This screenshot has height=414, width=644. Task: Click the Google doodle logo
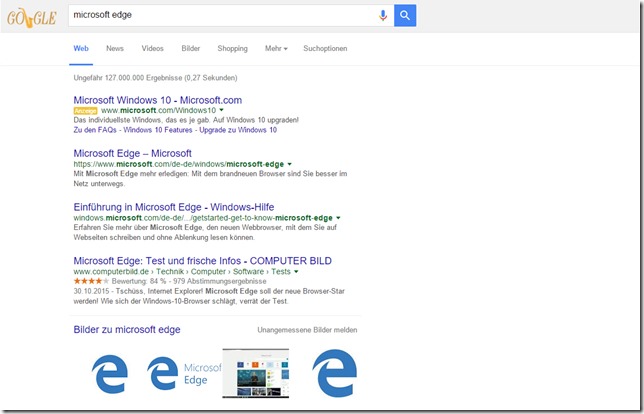[x=32, y=18]
